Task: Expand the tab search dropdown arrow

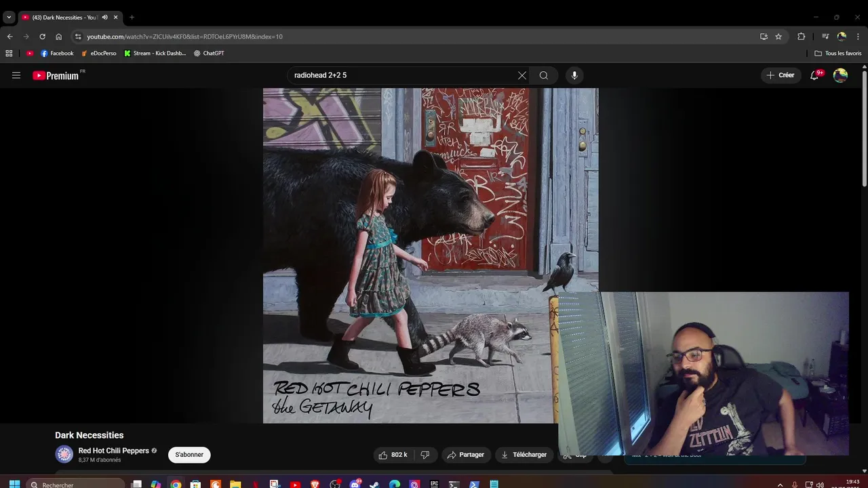Action: click(x=9, y=17)
